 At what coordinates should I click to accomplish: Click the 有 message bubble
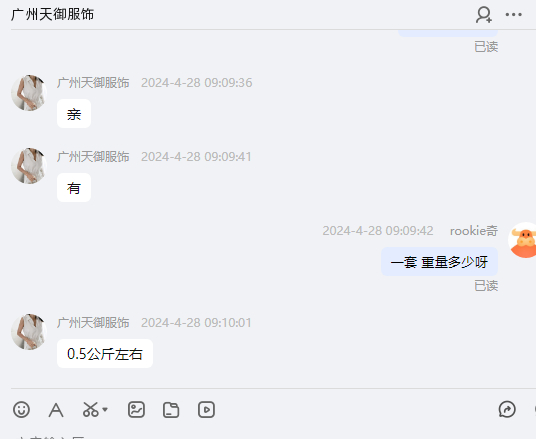click(x=74, y=187)
